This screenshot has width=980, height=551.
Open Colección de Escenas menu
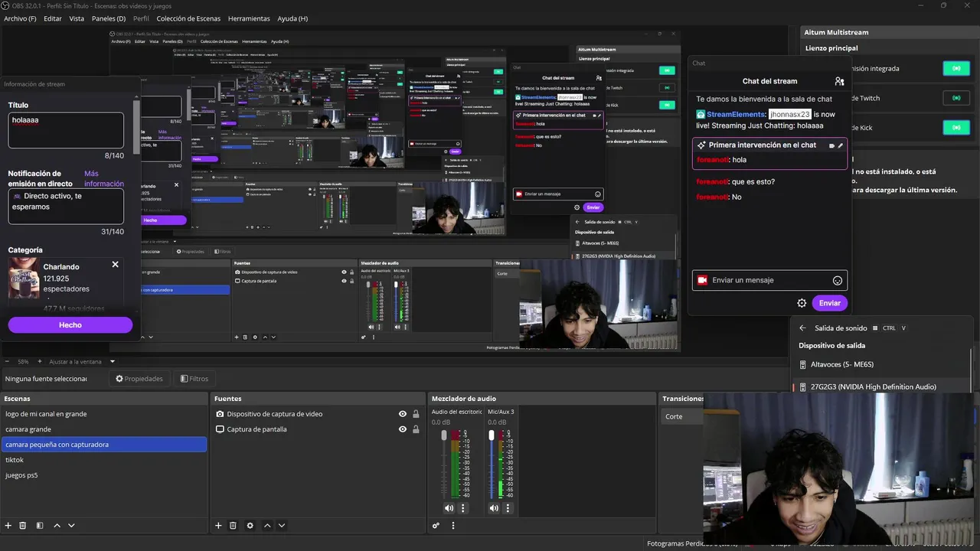tap(188, 18)
